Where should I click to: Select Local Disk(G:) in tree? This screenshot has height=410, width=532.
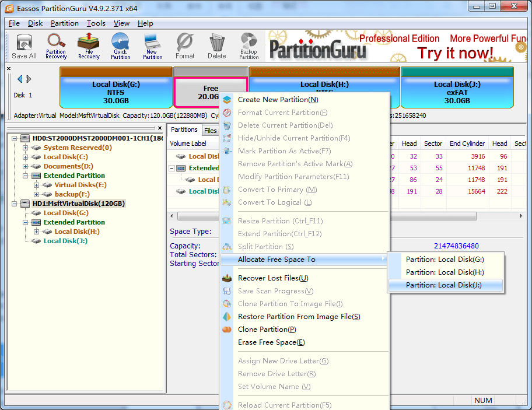pyautogui.click(x=66, y=213)
